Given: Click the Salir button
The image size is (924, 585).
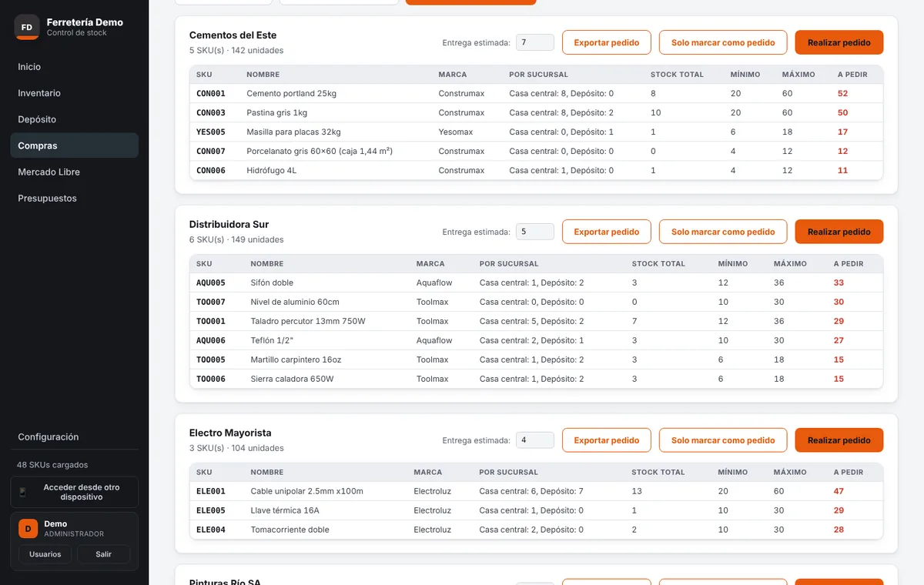Looking at the screenshot, I should click(104, 554).
